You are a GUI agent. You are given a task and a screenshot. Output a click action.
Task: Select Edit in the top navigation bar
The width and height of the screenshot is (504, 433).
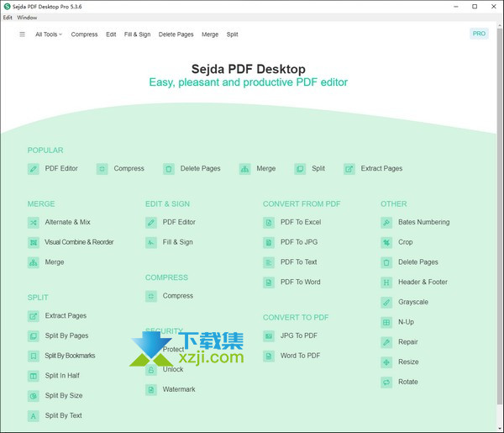click(111, 34)
